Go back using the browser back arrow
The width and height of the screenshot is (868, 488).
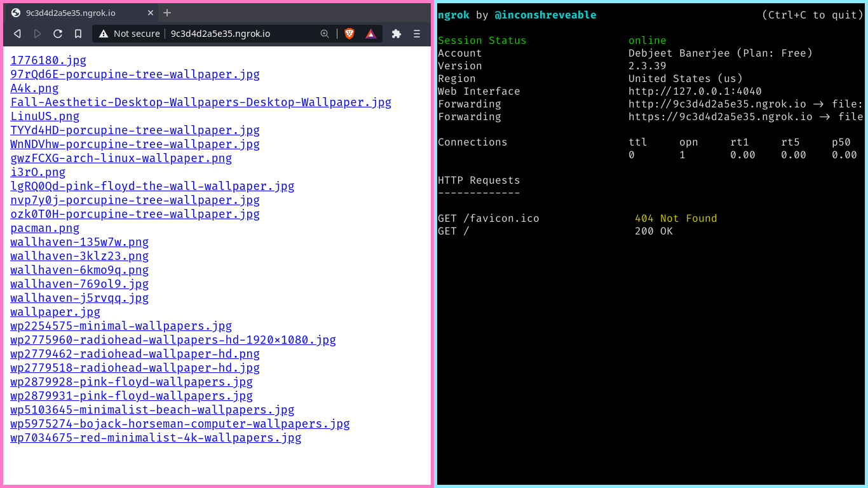click(17, 34)
